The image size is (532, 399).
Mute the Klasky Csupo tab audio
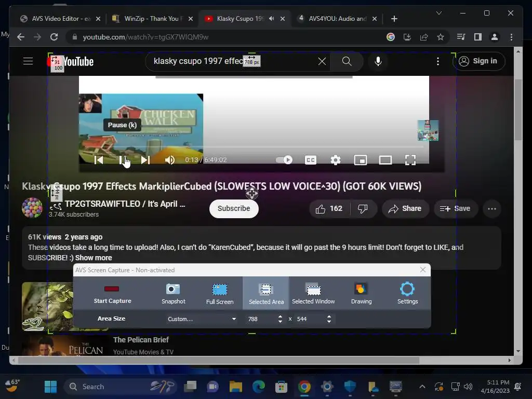click(x=271, y=19)
